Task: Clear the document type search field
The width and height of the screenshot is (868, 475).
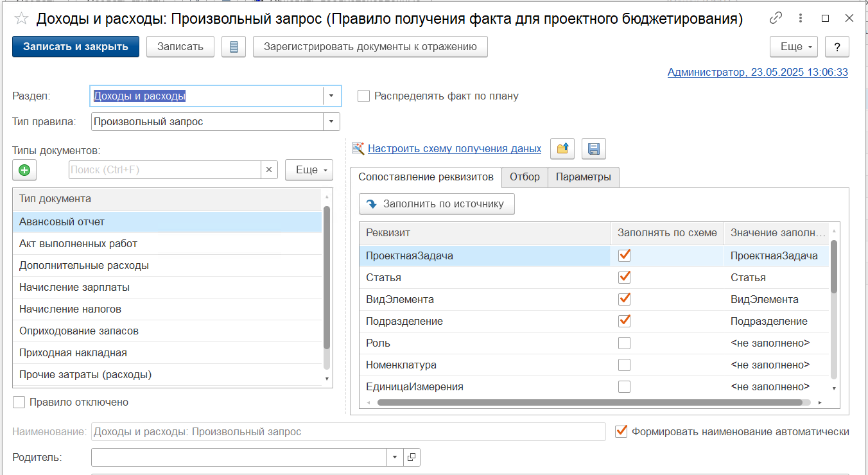Action: (269, 170)
